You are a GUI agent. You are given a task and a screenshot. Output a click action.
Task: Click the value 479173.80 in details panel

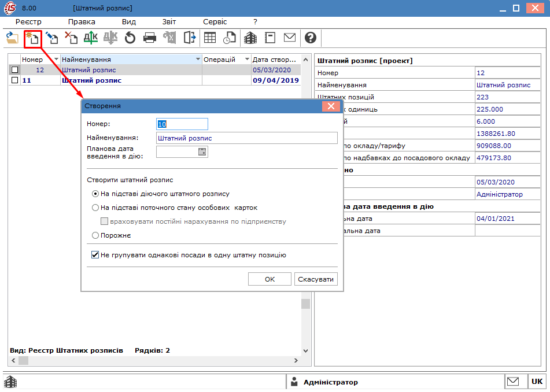point(493,158)
